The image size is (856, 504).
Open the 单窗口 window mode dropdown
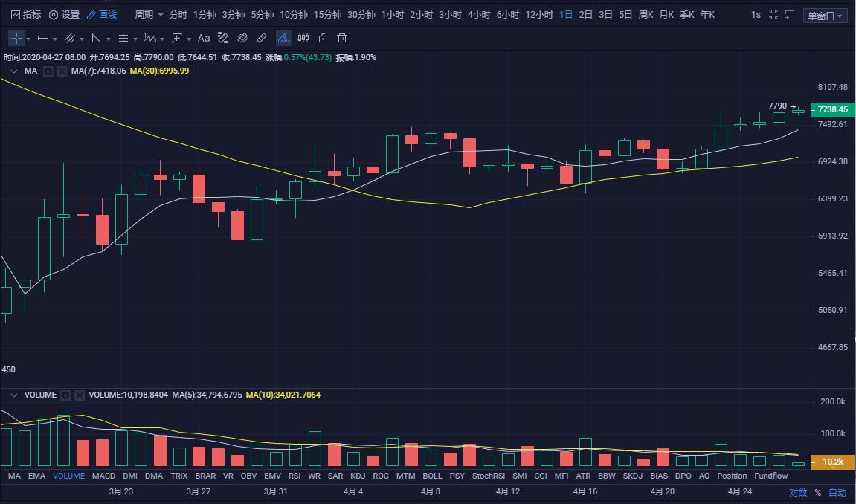point(825,14)
